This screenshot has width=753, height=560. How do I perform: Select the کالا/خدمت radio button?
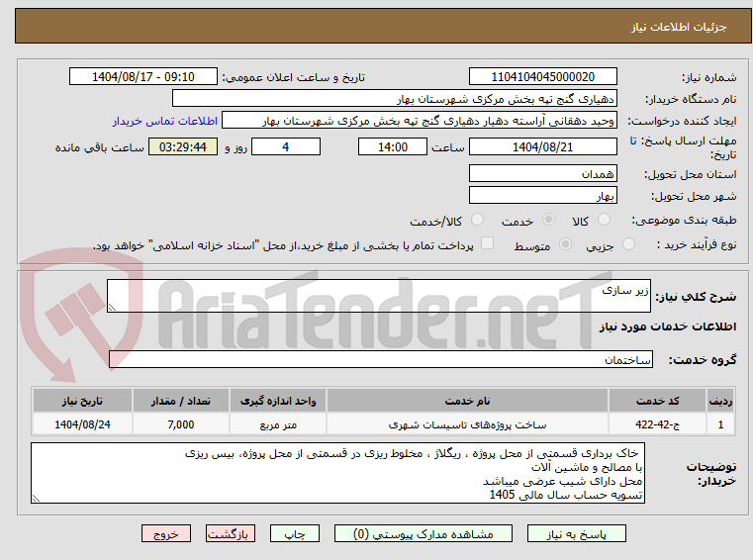pos(477,220)
